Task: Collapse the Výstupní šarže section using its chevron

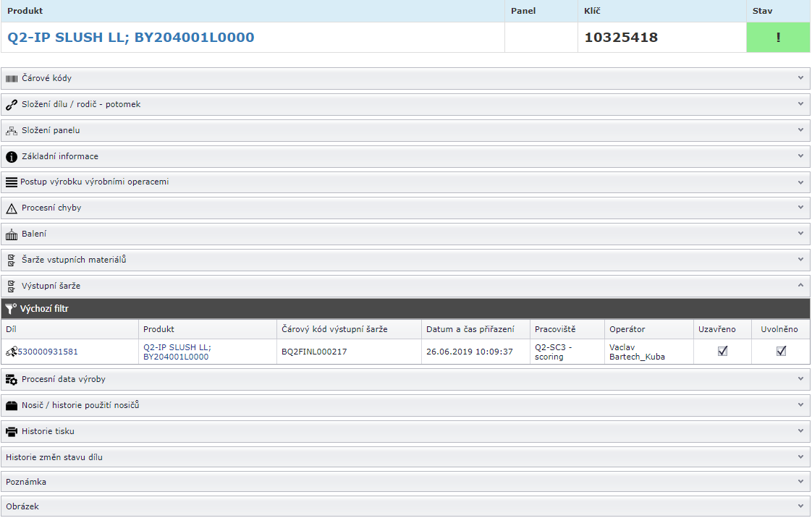Action: (x=800, y=286)
